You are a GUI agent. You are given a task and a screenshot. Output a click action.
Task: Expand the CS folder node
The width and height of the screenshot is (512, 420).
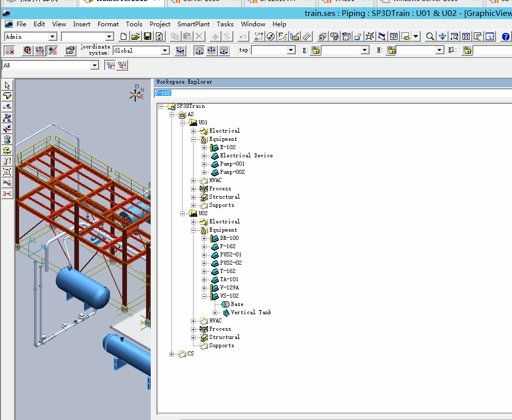click(x=171, y=354)
